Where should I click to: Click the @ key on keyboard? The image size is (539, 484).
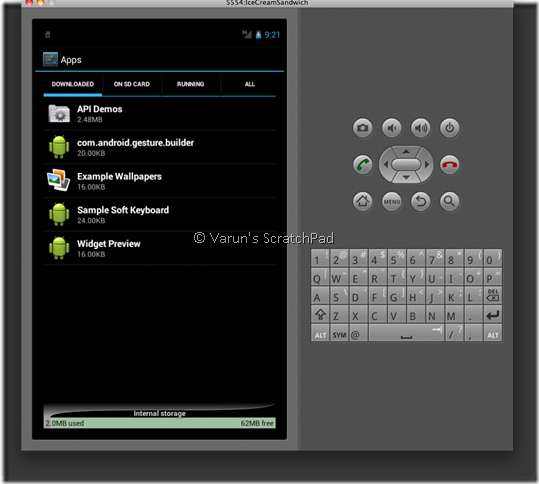[359, 333]
